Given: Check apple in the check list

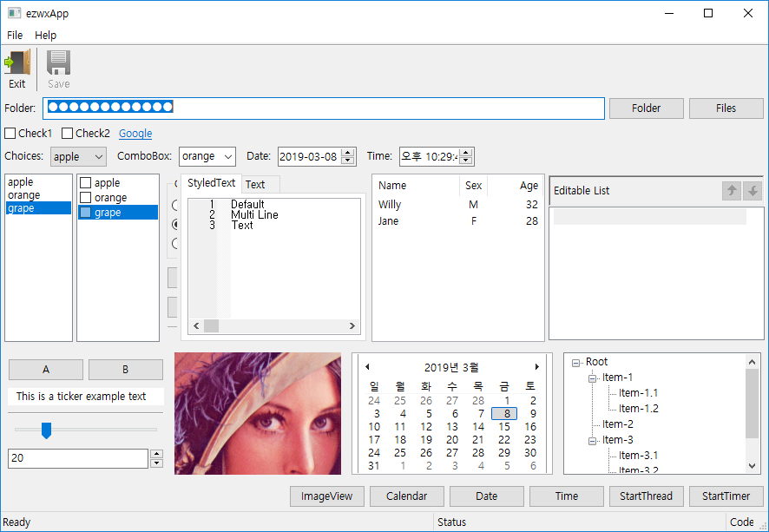Looking at the screenshot, I should click(85, 183).
